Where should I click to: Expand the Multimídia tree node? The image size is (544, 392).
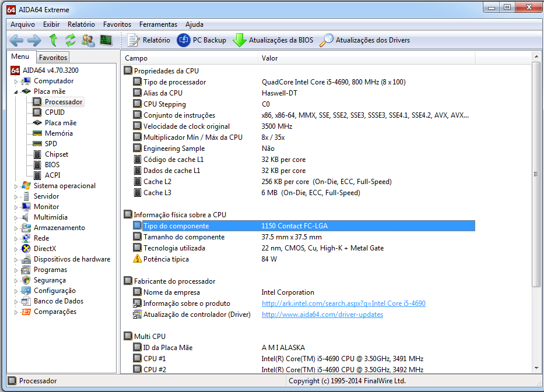pyautogui.click(x=16, y=218)
